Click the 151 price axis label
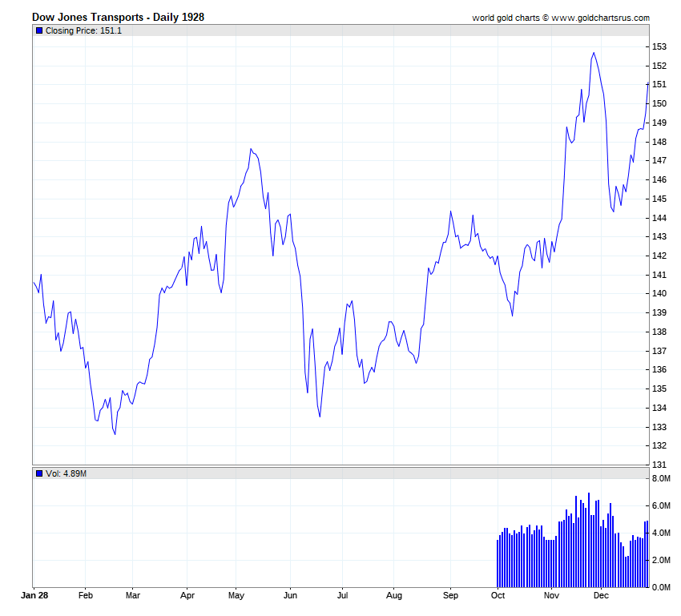Viewport: 681px width, 616px height. pos(659,85)
